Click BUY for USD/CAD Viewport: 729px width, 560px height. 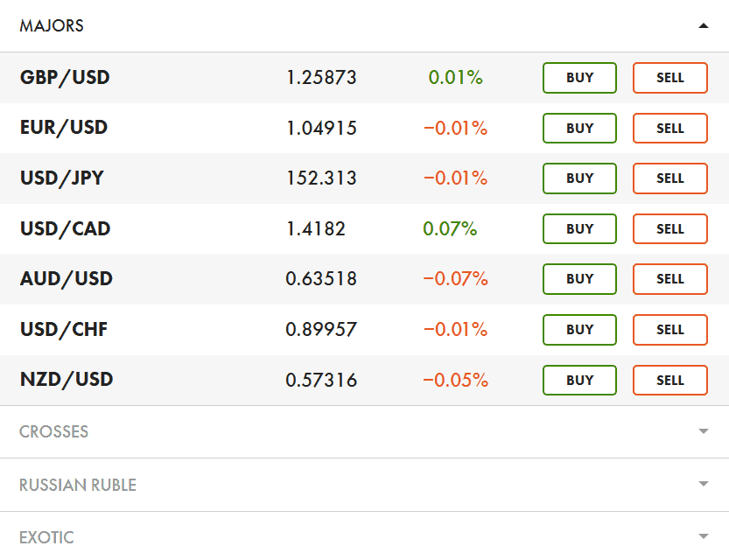pos(579,228)
